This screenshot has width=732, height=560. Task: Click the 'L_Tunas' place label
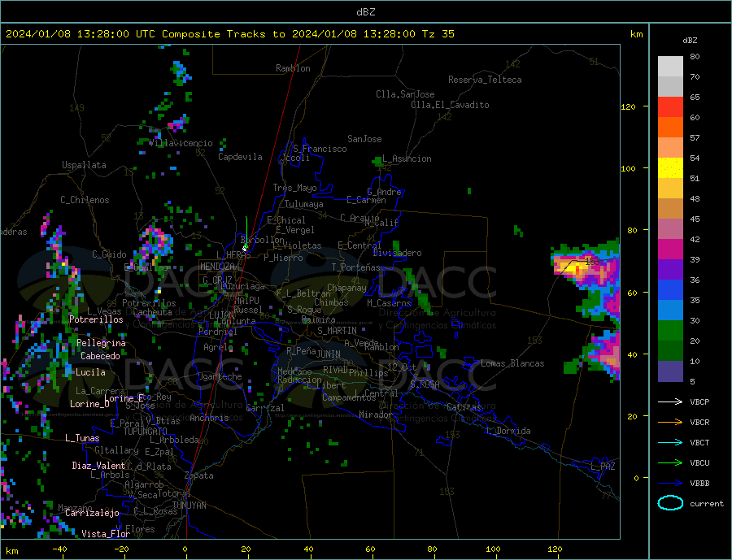[82, 438]
